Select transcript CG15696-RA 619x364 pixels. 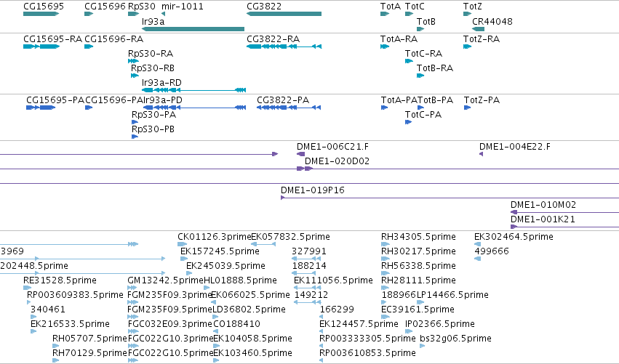pyautogui.click(x=89, y=46)
